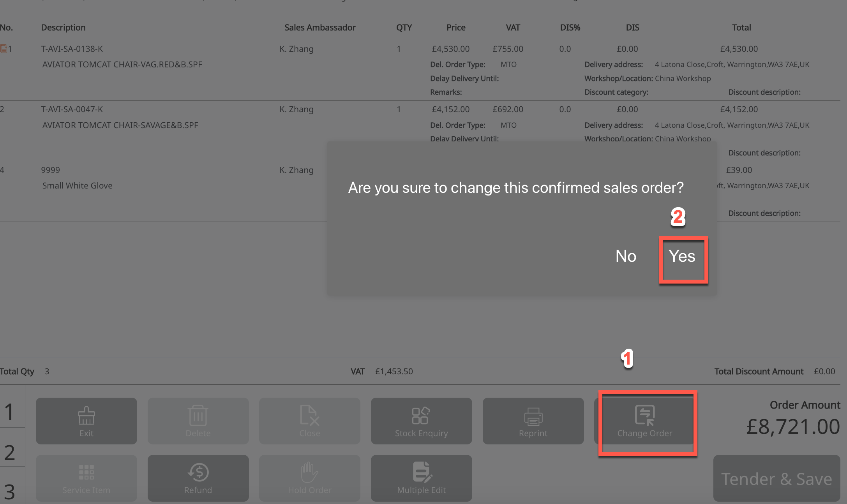Confirm with Yes in the dialog
This screenshot has height=504, width=847.
pyautogui.click(x=682, y=256)
